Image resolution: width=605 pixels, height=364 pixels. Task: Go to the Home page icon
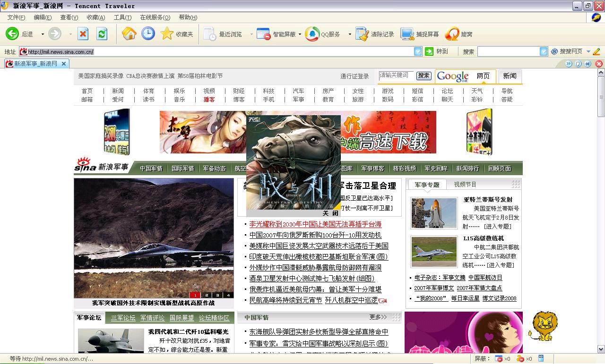point(129,34)
